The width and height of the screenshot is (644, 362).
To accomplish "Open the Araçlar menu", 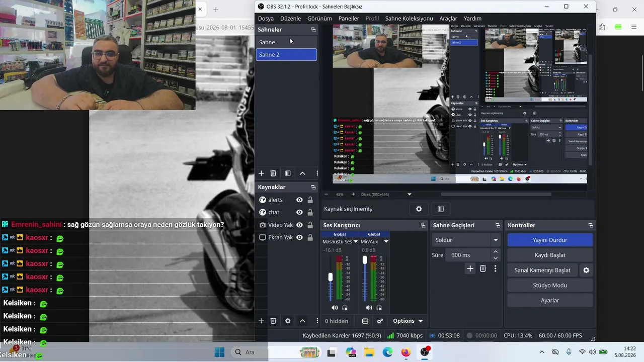I will 448,19.
